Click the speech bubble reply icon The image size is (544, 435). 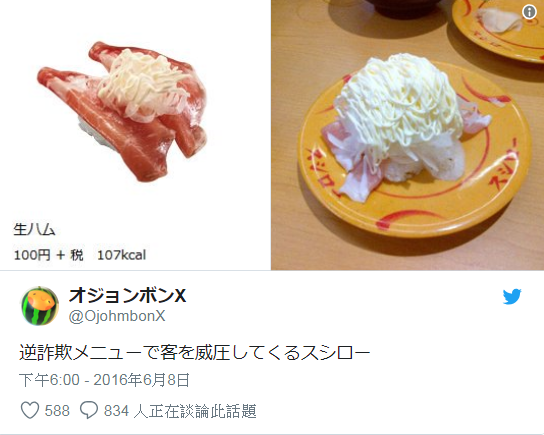89,410
